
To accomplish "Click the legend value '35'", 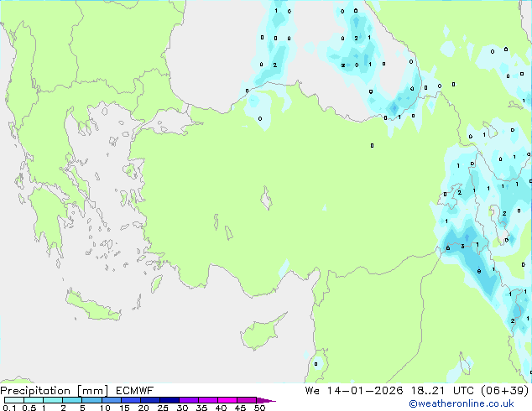I will 201,408.
